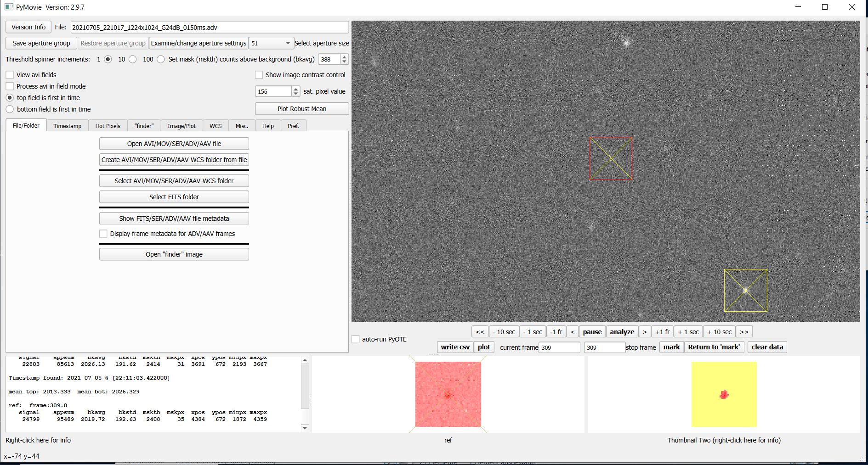Click the current frame input field
This screenshot has width=868, height=465.
[x=559, y=347]
